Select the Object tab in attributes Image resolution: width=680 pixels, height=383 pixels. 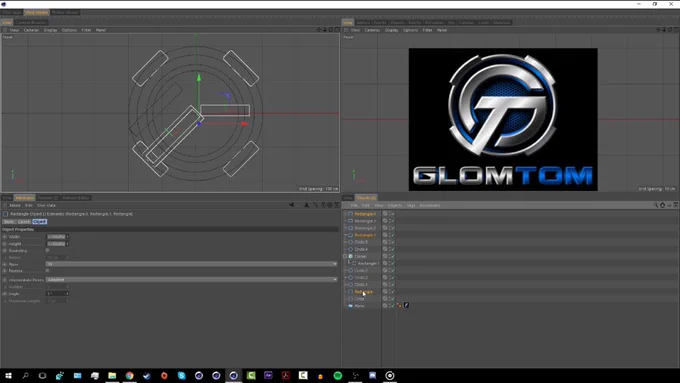[x=39, y=222]
